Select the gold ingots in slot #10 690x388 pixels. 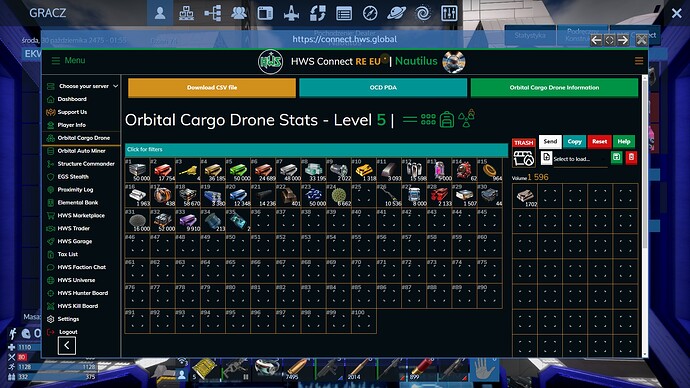pos(363,170)
